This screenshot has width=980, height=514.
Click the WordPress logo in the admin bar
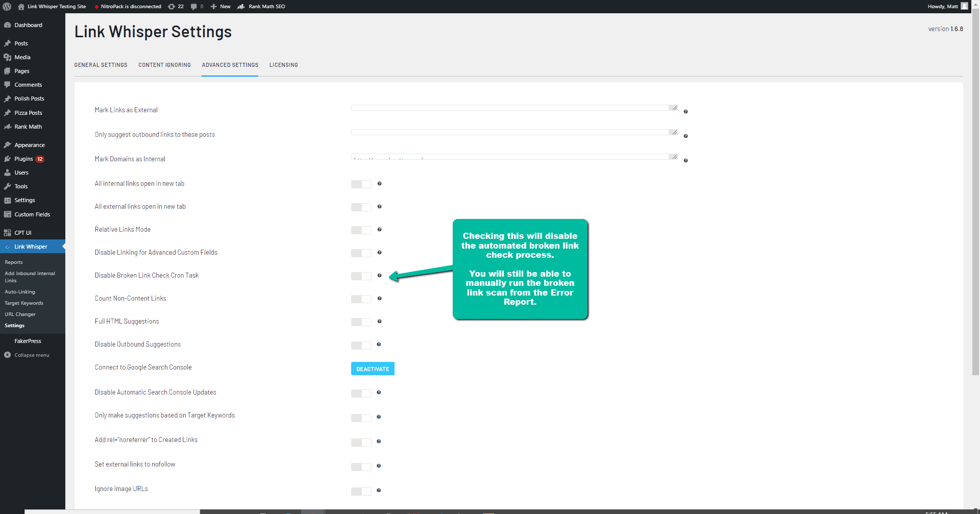[x=7, y=7]
